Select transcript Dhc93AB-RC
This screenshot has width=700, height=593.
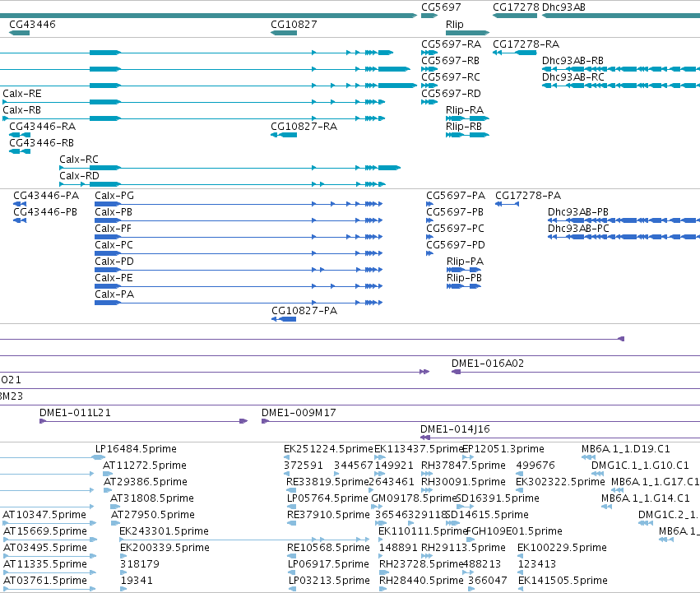tap(573, 77)
